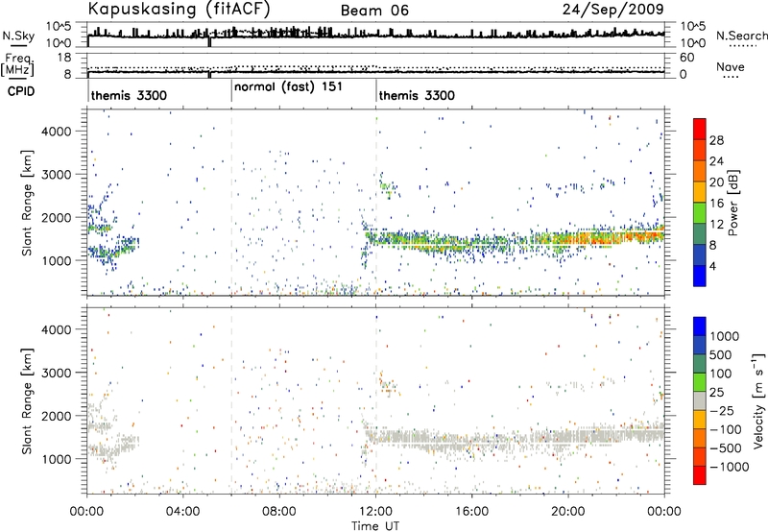Viewport: 768px width, 532px height.
Task: Click the date '24/Sep/2009'
Action: pos(612,9)
